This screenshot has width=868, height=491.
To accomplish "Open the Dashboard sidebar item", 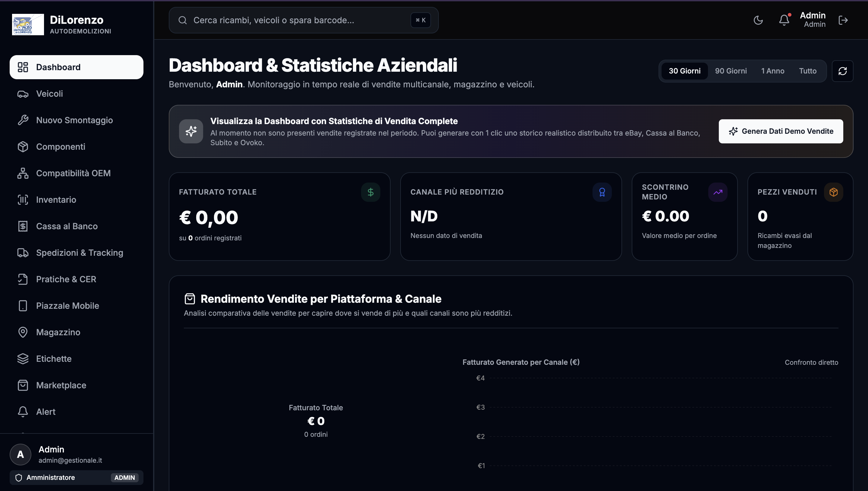I will 77,67.
